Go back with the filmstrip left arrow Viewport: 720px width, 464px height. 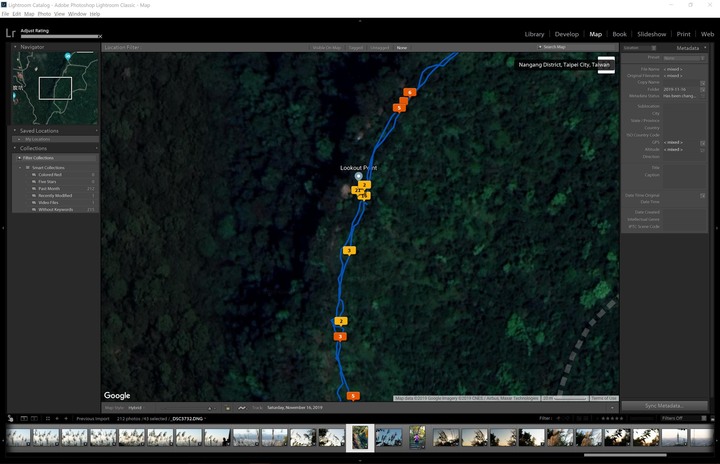tap(57, 419)
